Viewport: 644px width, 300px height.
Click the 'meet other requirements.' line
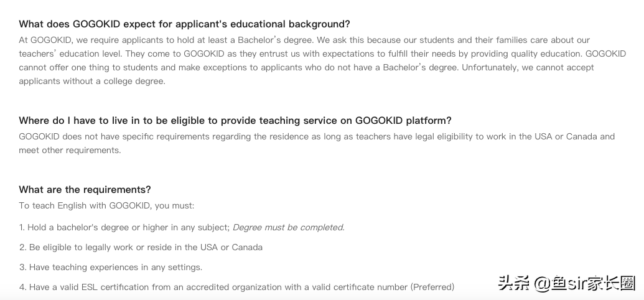tap(70, 151)
